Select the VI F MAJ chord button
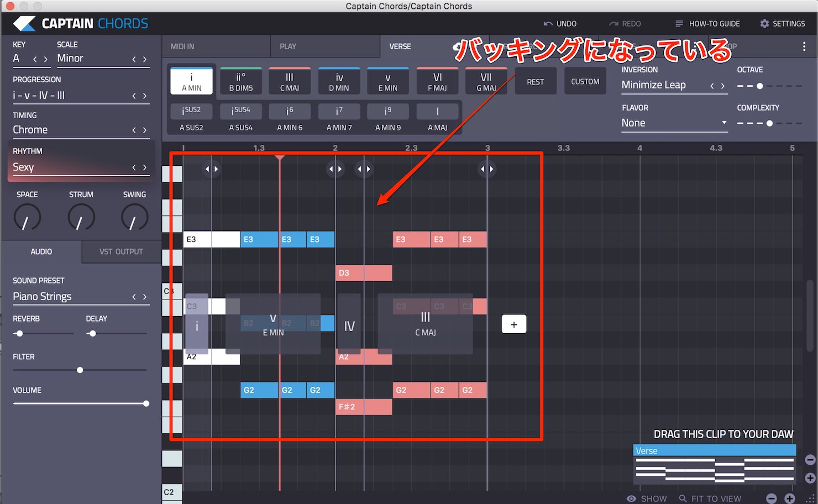Viewport: 818px width, 504px height. coord(437,81)
